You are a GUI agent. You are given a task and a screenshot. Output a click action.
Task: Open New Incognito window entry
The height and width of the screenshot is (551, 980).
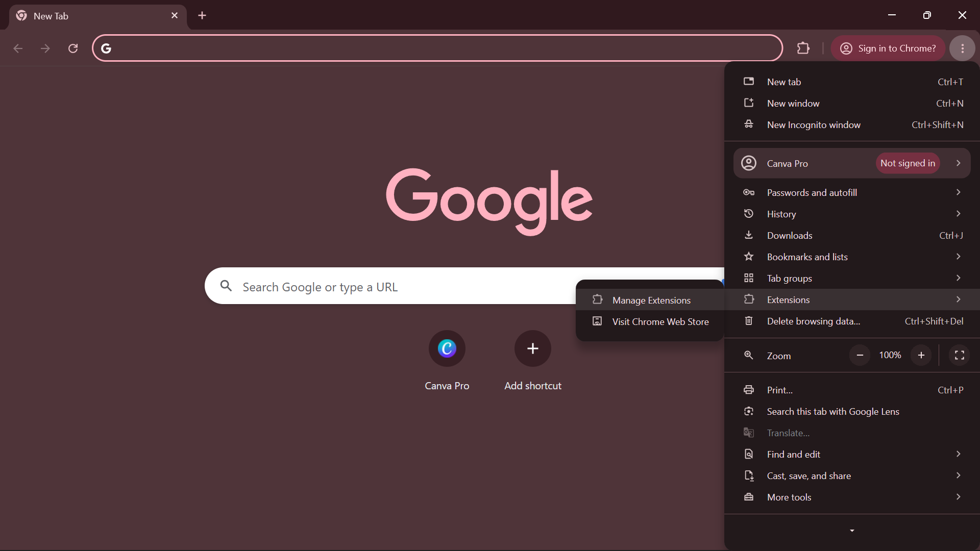tap(852, 124)
